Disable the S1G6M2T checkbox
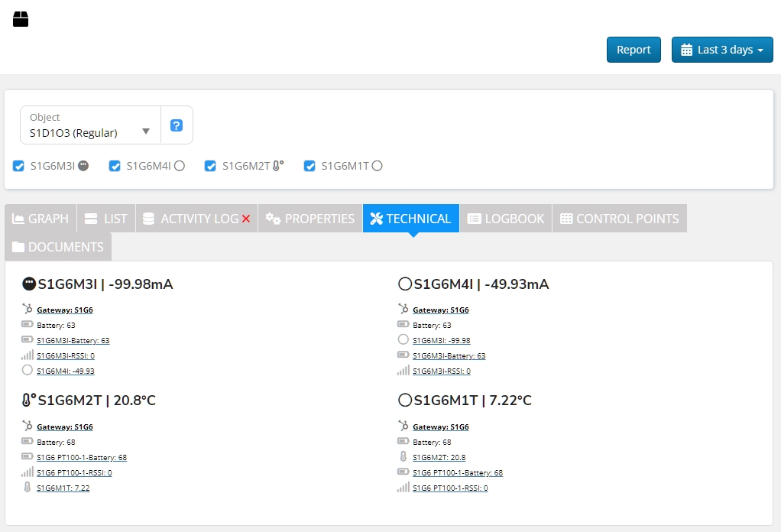 (211, 166)
